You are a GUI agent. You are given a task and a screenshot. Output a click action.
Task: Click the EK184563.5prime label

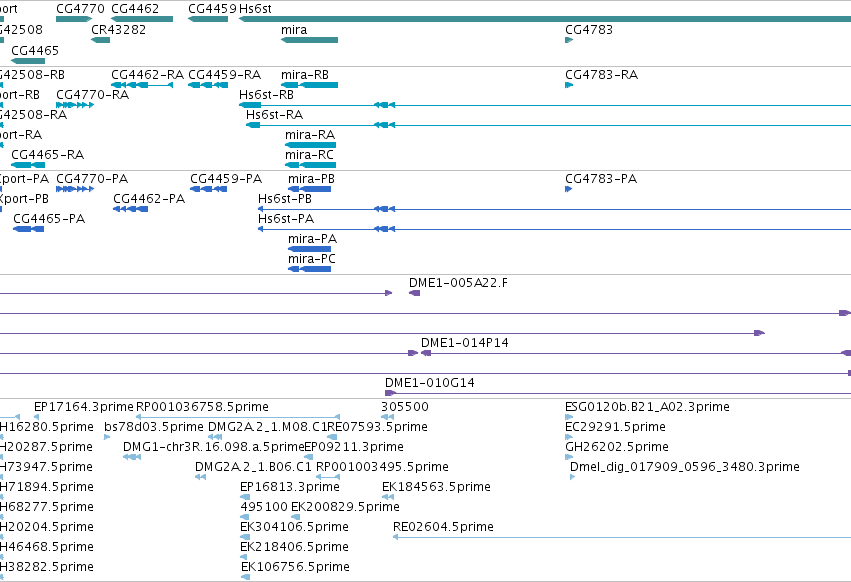click(436, 487)
